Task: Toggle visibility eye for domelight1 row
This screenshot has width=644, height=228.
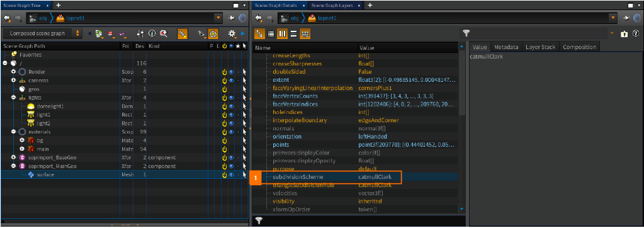Action: click(231, 106)
